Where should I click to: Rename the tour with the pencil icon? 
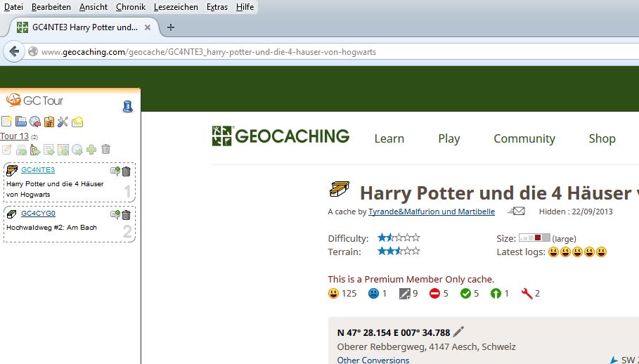[7, 150]
